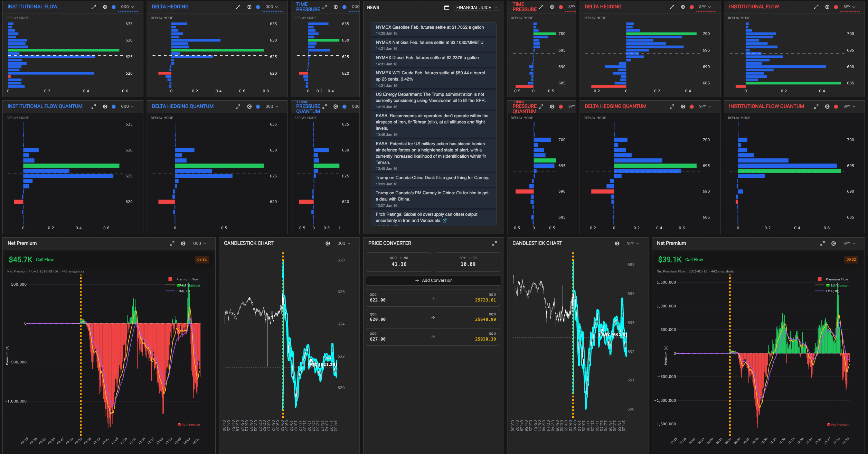Open settings gear of QQQ Delta Hedging

tap(249, 7)
